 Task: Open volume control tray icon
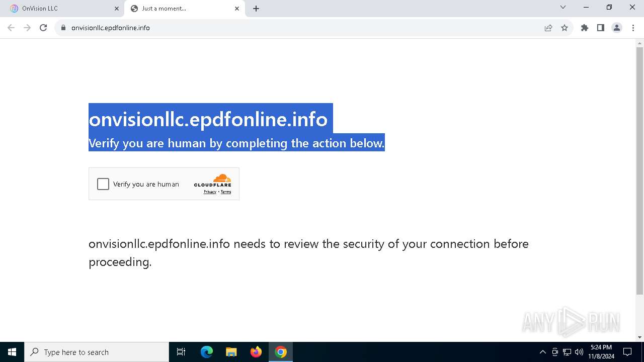579,352
